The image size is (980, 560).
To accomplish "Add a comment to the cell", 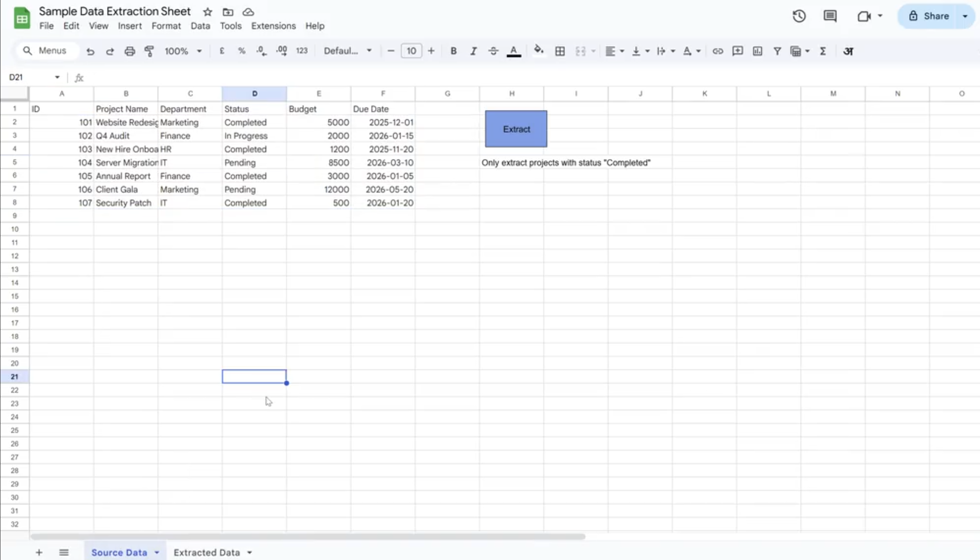I will click(737, 51).
